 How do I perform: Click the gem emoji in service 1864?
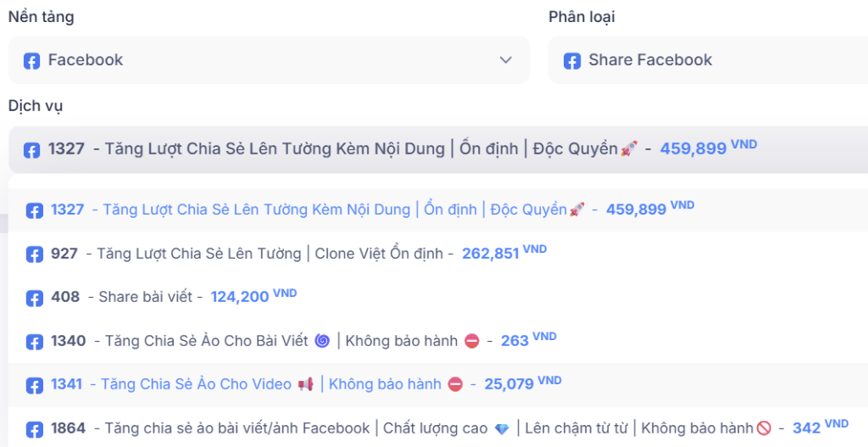click(502, 429)
